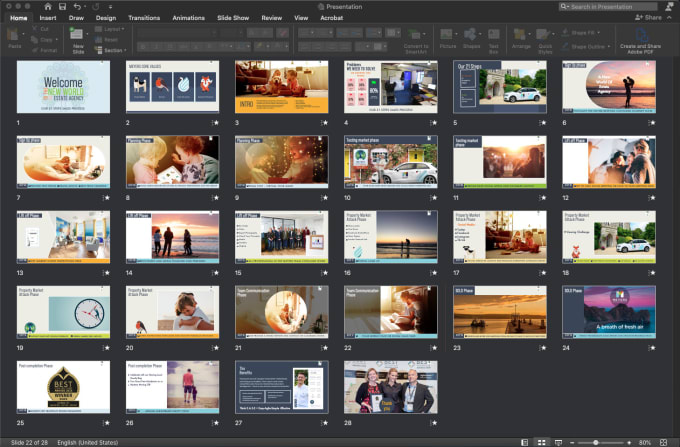The width and height of the screenshot is (680, 447).
Task: Click the transition star icon under slide 2
Action: coord(216,123)
